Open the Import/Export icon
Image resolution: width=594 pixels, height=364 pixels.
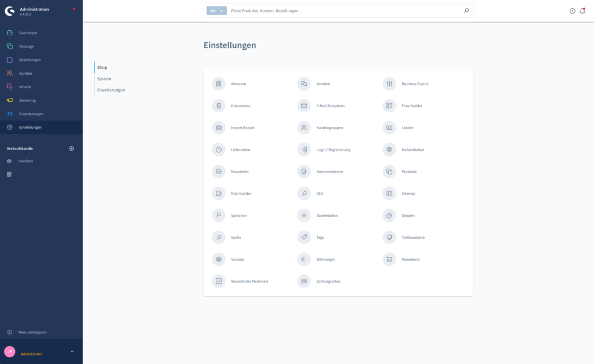(x=219, y=128)
